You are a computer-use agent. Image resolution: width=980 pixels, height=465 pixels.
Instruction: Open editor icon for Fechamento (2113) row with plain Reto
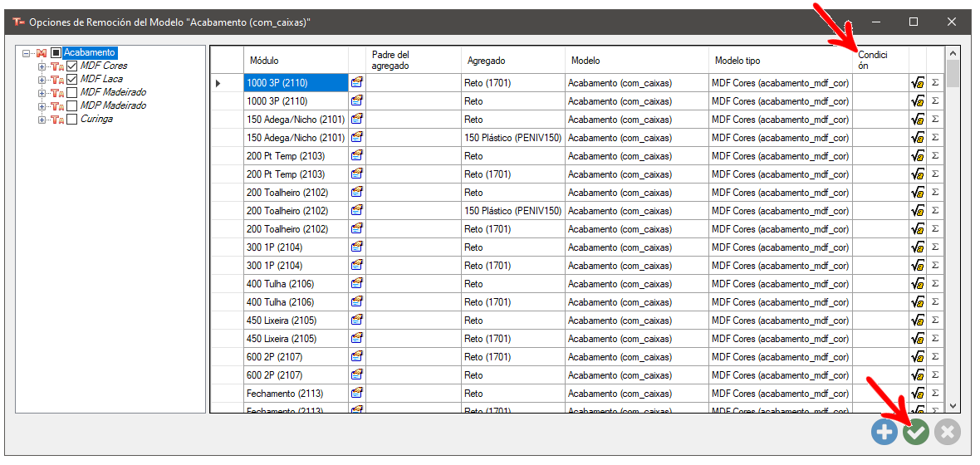click(x=357, y=394)
